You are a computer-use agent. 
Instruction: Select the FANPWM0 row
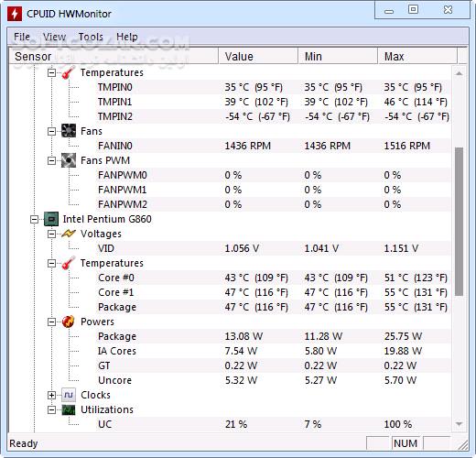274,175
